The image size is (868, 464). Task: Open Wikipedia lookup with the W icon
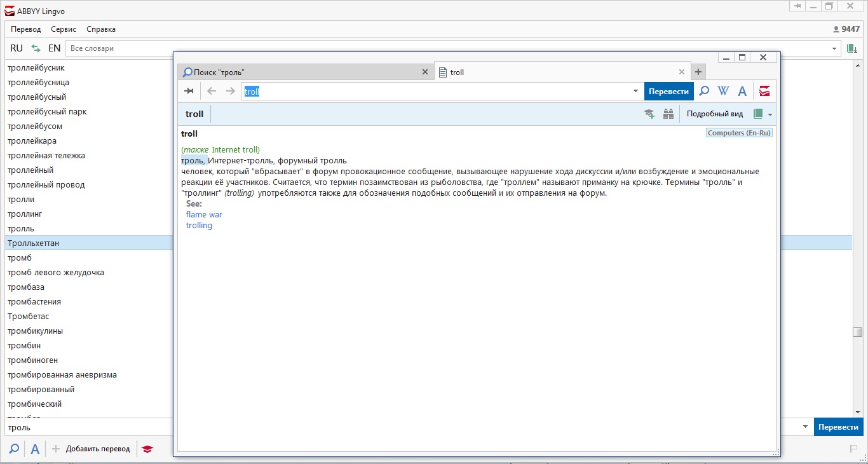[x=723, y=91]
